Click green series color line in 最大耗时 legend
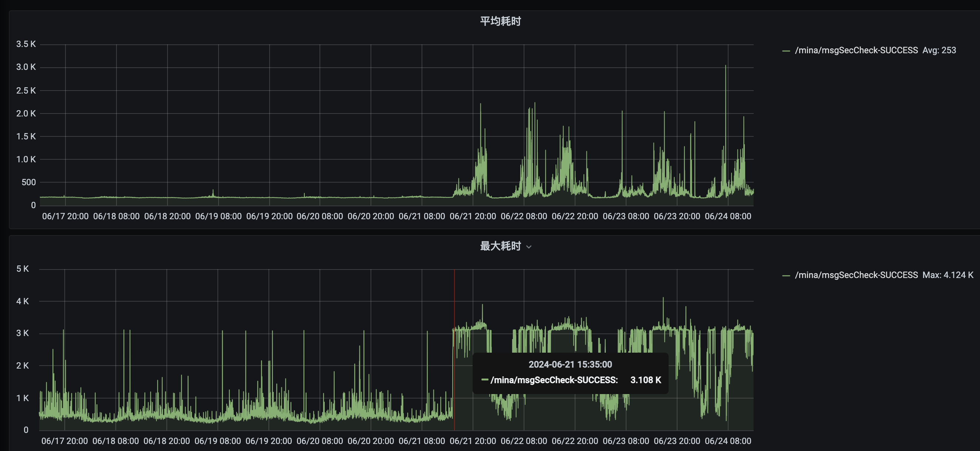This screenshot has width=980, height=451. click(786, 275)
